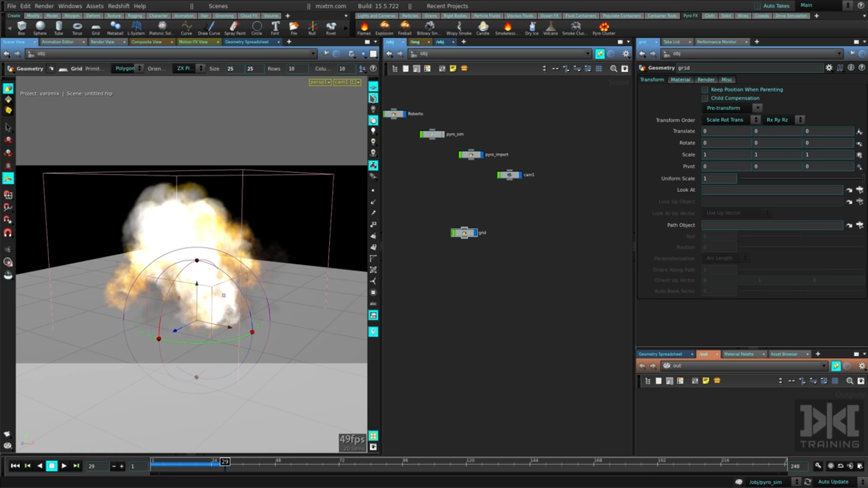Select the pyro_import node
This screenshot has width=868, height=488.
tap(471, 154)
